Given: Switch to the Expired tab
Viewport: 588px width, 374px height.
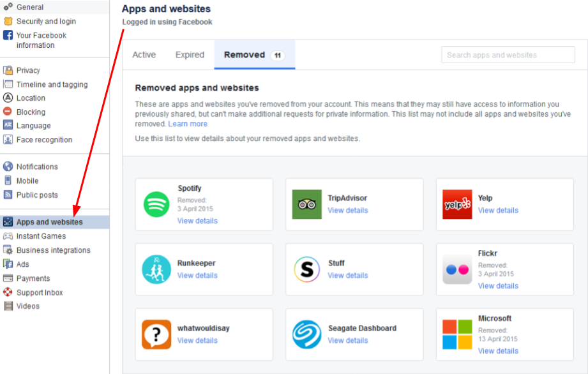Looking at the screenshot, I should [190, 55].
